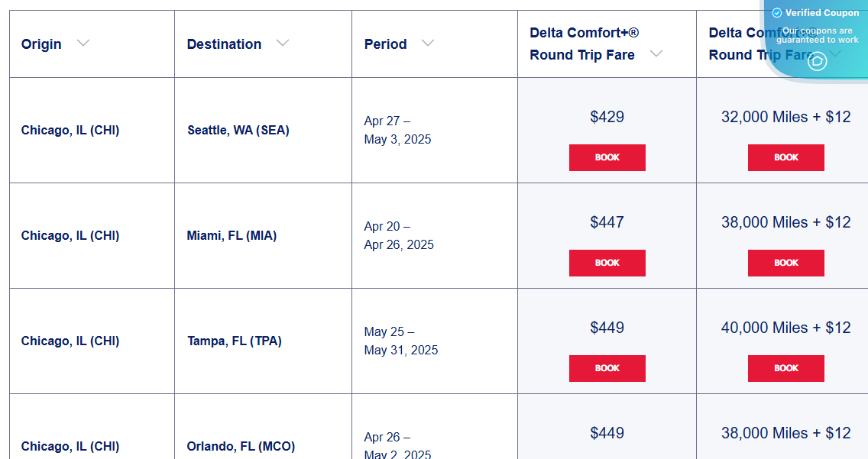The image size is (868, 459).
Task: Click the $449 Orlando fare amount
Action: [x=607, y=433]
